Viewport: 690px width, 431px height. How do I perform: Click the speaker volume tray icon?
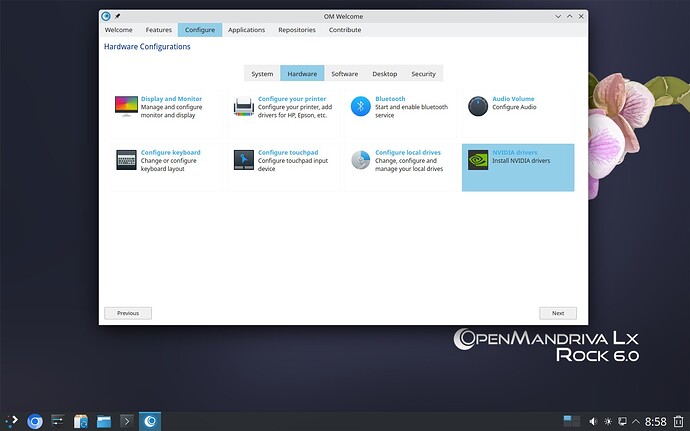pos(593,421)
